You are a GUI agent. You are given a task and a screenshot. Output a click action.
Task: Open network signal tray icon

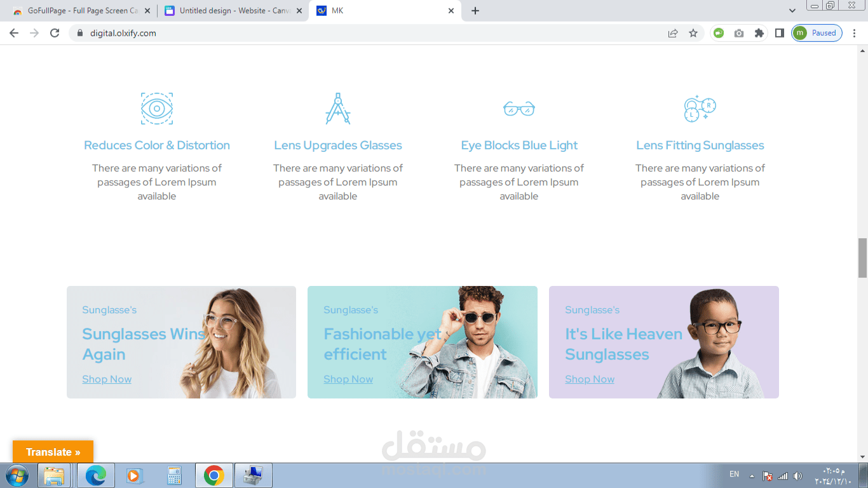click(783, 475)
